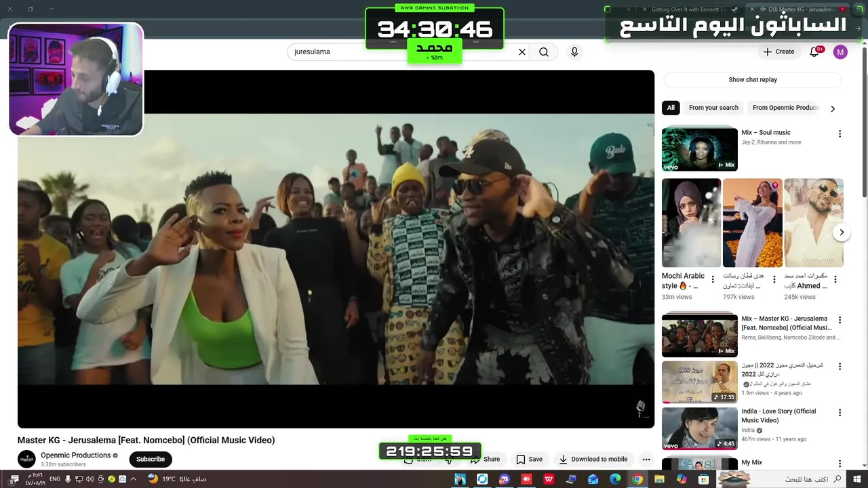Click Download to mobile
This screenshot has width=868, height=488.
pos(593,459)
